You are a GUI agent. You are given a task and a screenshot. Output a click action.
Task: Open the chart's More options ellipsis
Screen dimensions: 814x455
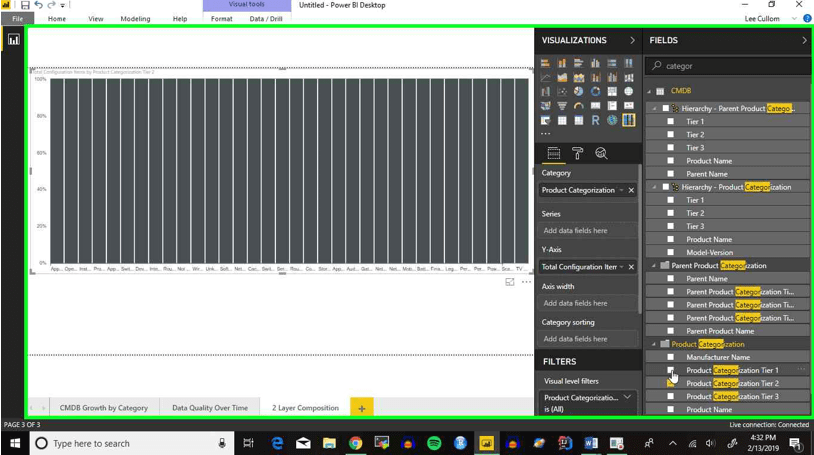point(526,282)
